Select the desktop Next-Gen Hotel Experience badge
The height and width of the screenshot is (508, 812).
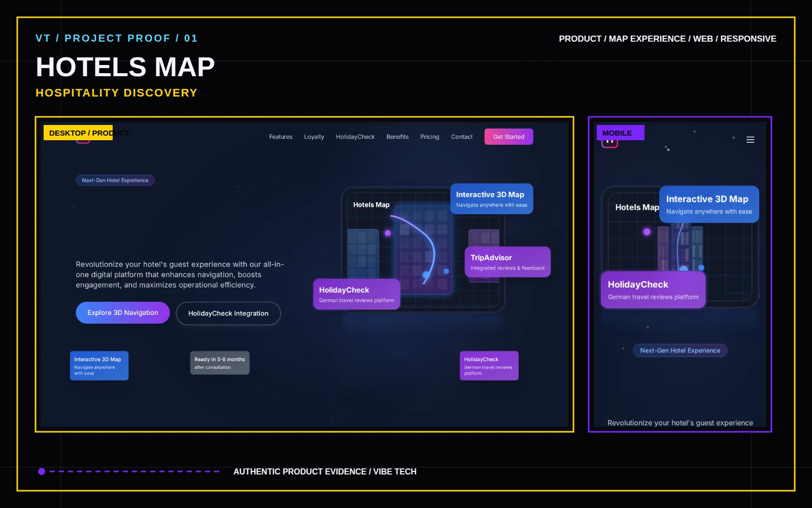click(115, 180)
